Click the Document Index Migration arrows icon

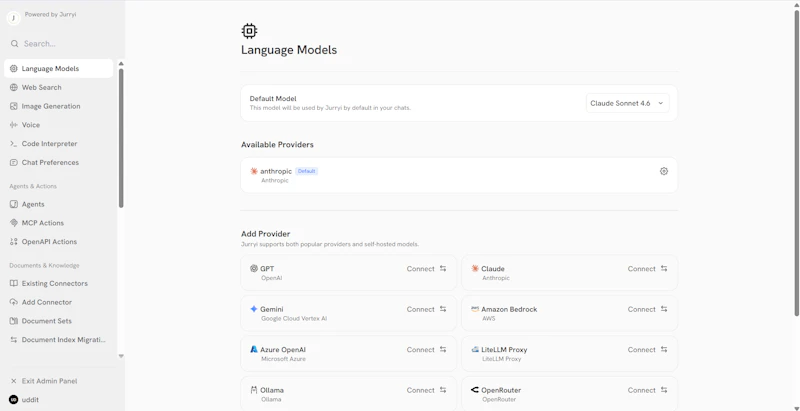pyautogui.click(x=14, y=340)
